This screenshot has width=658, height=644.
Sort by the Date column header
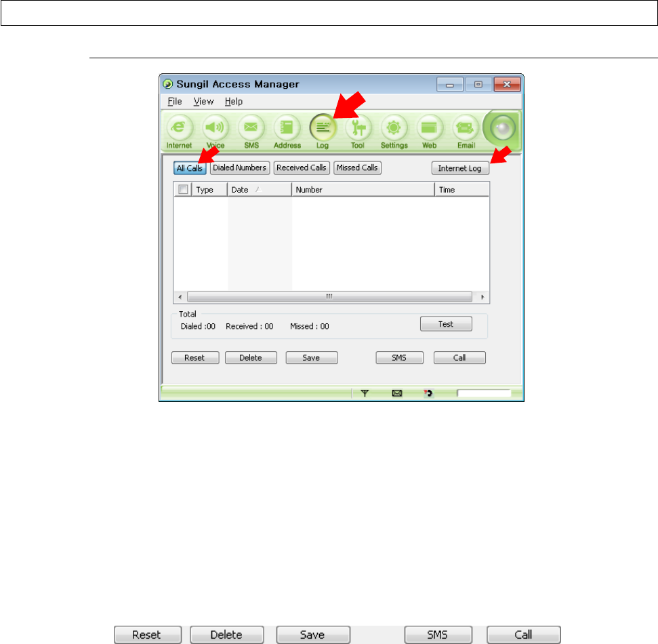[260, 190]
